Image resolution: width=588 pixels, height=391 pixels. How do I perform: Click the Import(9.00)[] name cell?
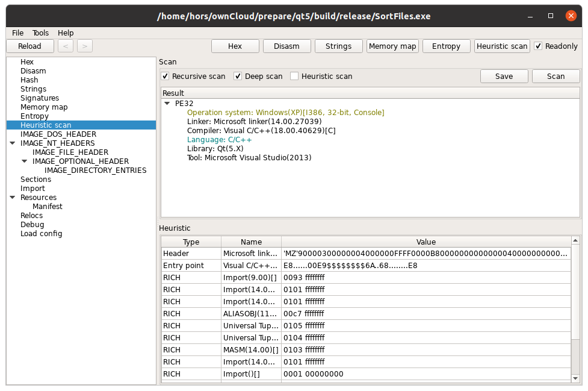click(x=251, y=278)
